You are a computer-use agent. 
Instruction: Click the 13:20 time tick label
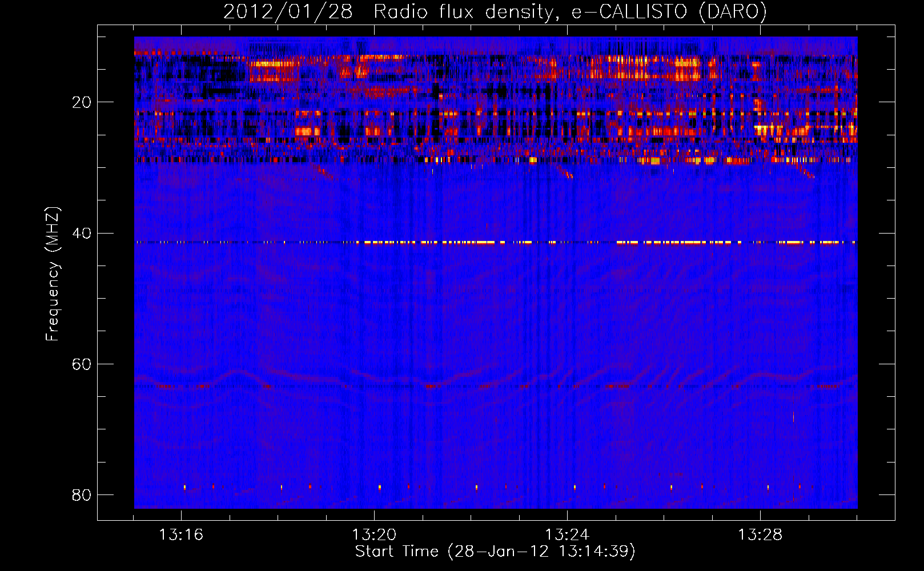click(x=374, y=535)
